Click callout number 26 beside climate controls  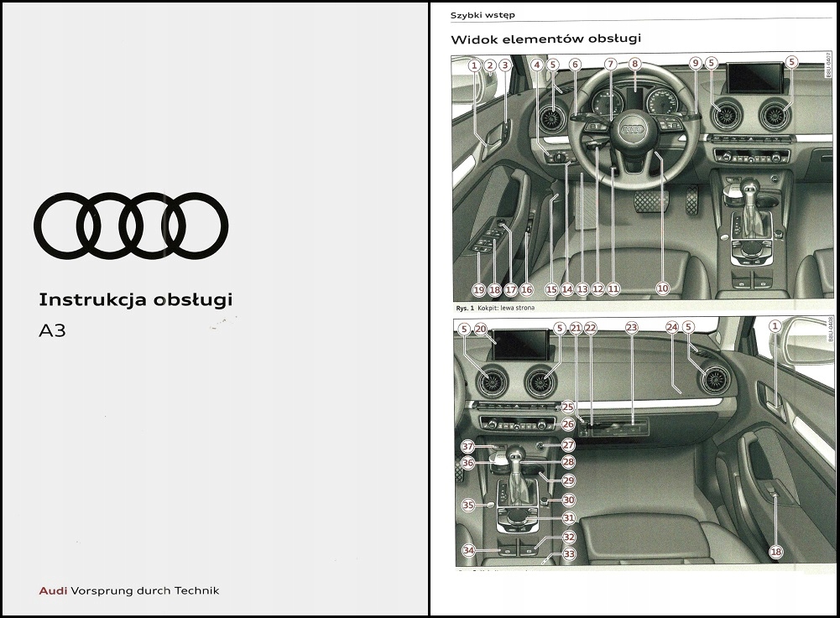point(568,424)
